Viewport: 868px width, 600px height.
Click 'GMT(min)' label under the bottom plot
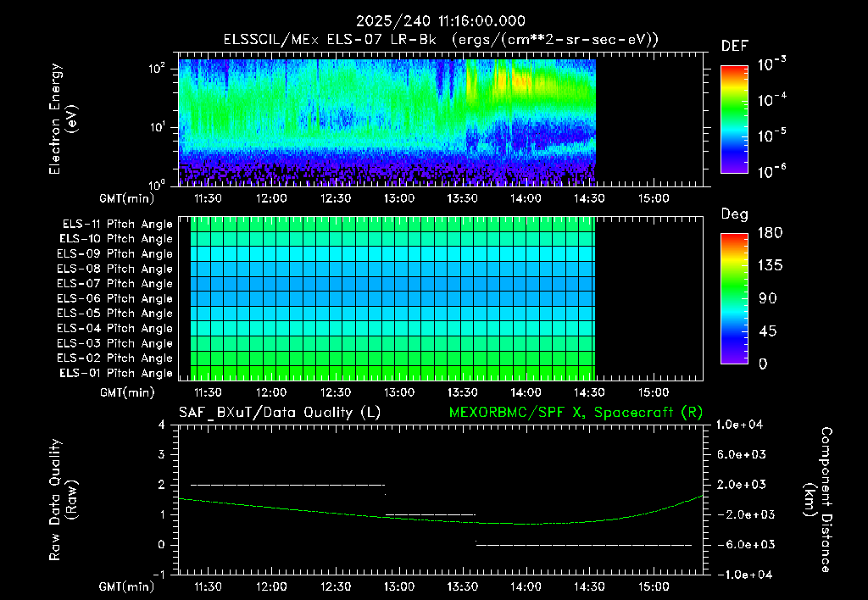[x=127, y=586]
